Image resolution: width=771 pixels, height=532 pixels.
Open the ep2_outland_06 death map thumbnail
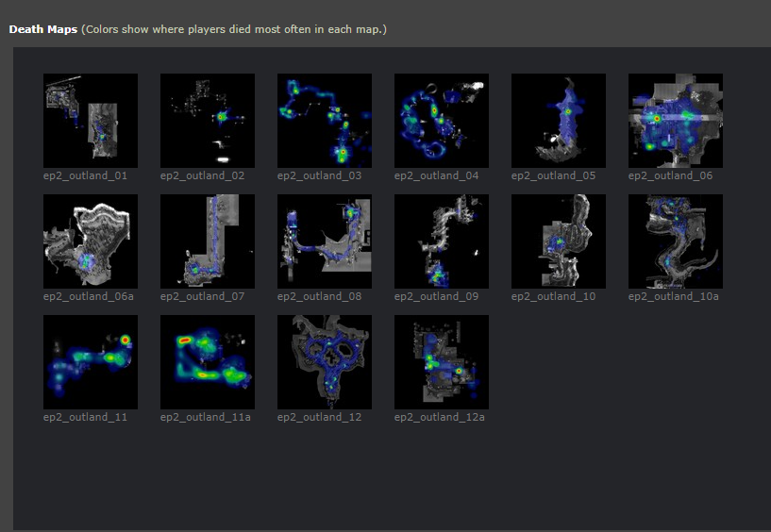click(676, 121)
